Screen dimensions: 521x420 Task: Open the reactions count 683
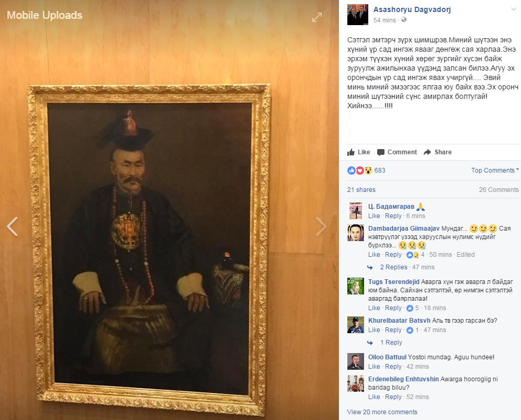(x=380, y=171)
